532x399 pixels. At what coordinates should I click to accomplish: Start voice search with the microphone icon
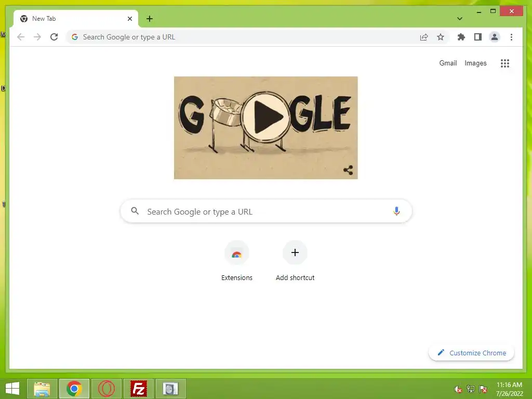click(x=396, y=211)
